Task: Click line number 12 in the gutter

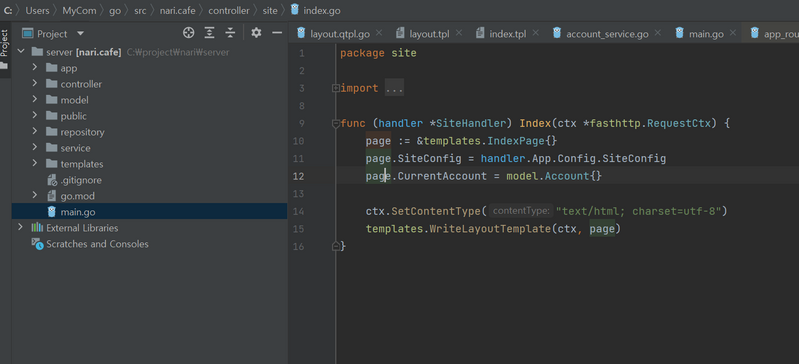Action: tap(298, 176)
